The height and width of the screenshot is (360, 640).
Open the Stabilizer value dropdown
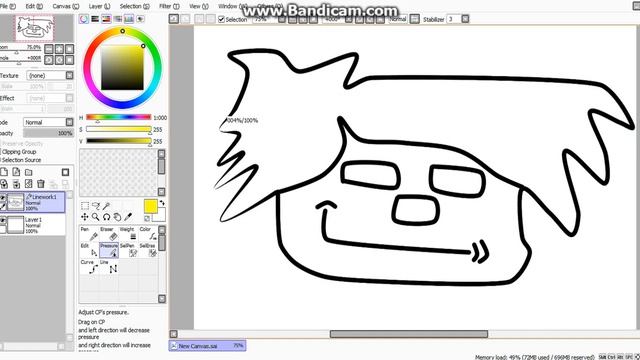[x=465, y=19]
